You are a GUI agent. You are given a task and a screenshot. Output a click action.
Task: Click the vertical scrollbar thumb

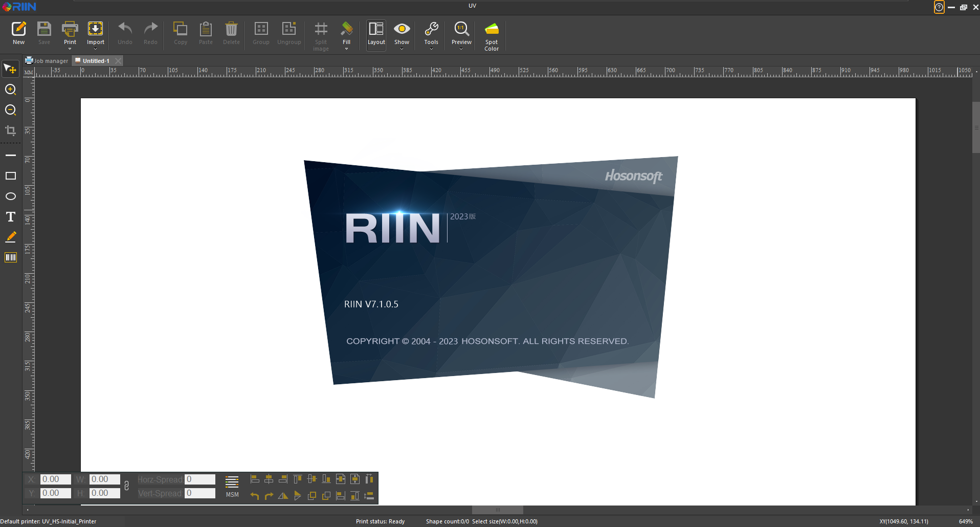point(976,127)
